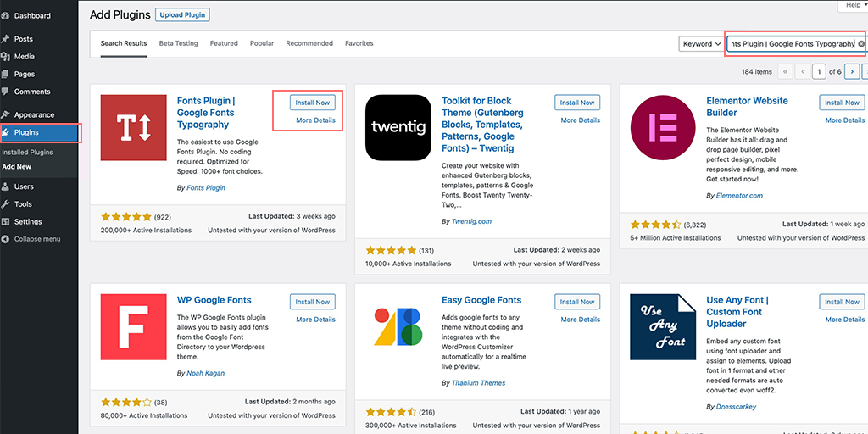Switch to Recommended tab
The height and width of the screenshot is (434, 868).
click(309, 43)
